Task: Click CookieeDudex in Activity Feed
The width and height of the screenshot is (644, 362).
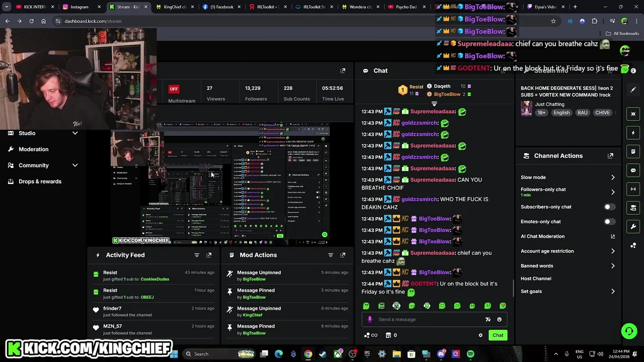Action: 155,279
